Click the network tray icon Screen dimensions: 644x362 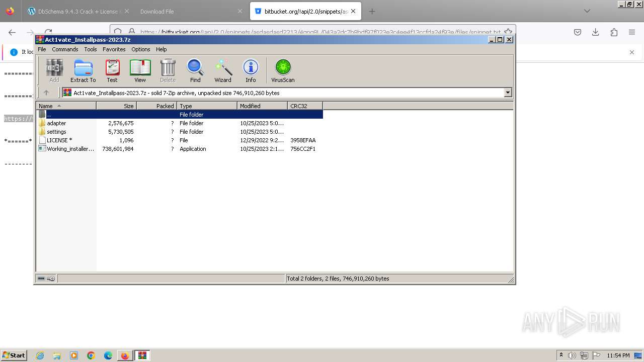tap(584, 355)
